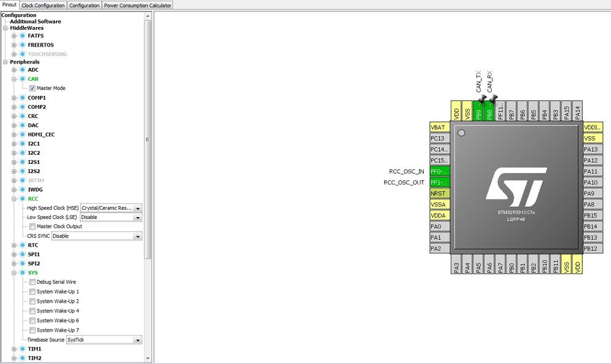This screenshot has width=611, height=364.
Task: Check System Wake-Up 7
Action: coord(32,330)
